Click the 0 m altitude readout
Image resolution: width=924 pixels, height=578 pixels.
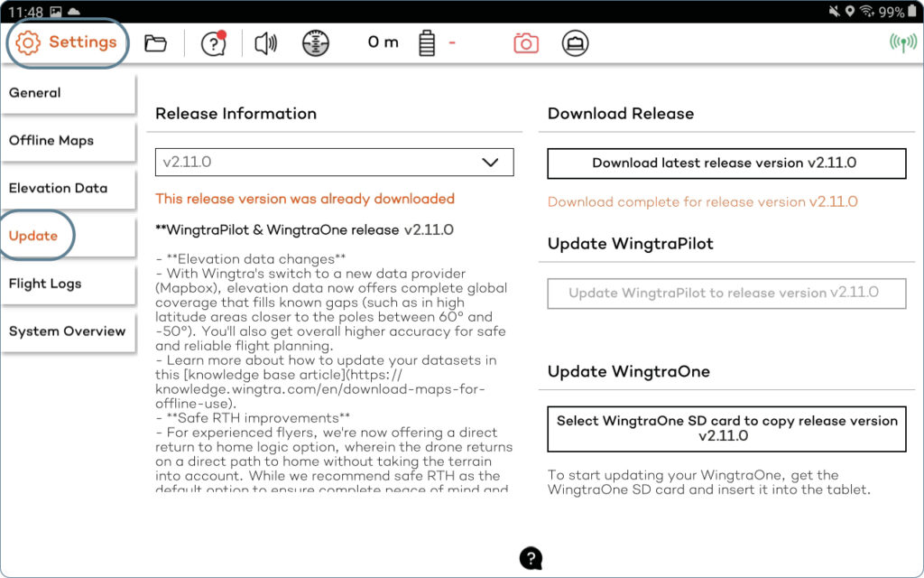(382, 42)
